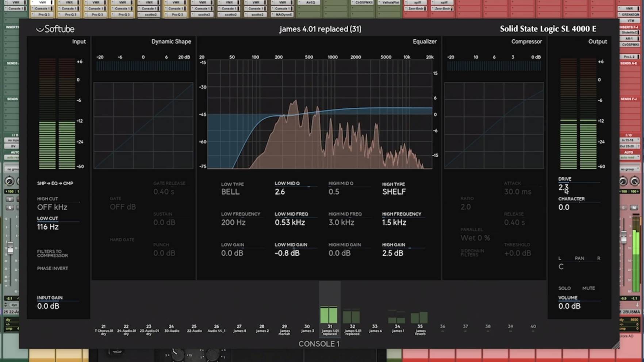Image resolution: width=644 pixels, height=362 pixels.
Task: Click the compressor Ratio 2.0 value
Action: (465, 207)
